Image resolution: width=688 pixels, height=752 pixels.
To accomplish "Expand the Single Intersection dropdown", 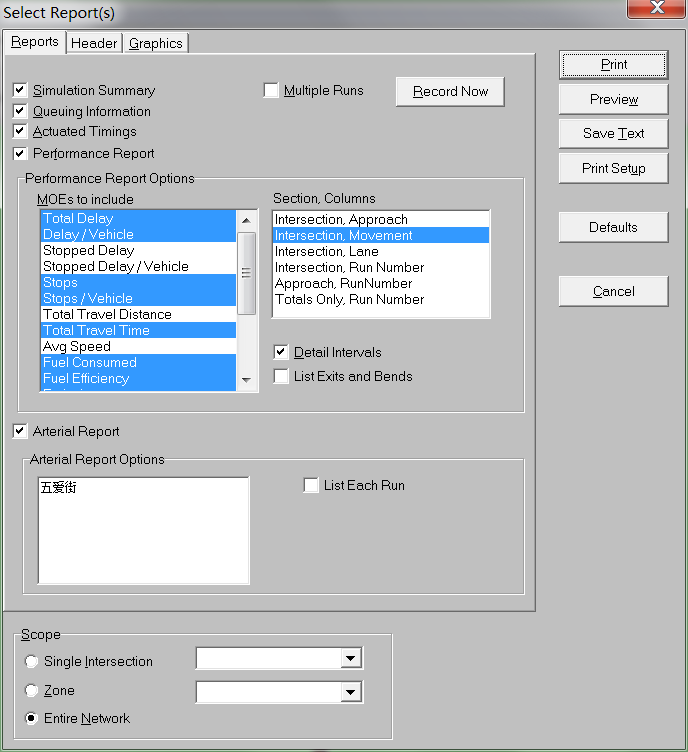I will click(350, 658).
